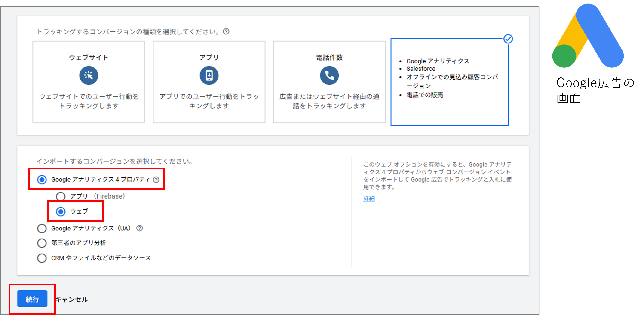Select the ウェブサイト conversion card
Screen dimensions: 644x315
[89, 82]
